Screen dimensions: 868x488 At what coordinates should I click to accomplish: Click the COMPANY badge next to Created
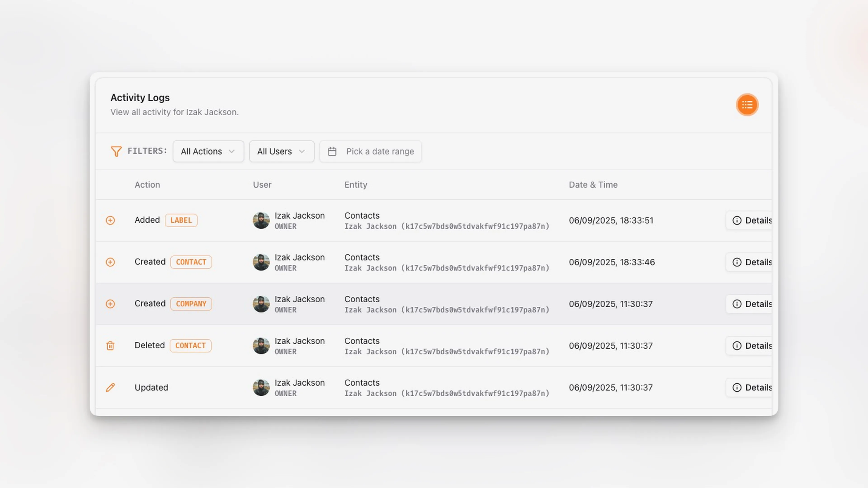pos(191,304)
